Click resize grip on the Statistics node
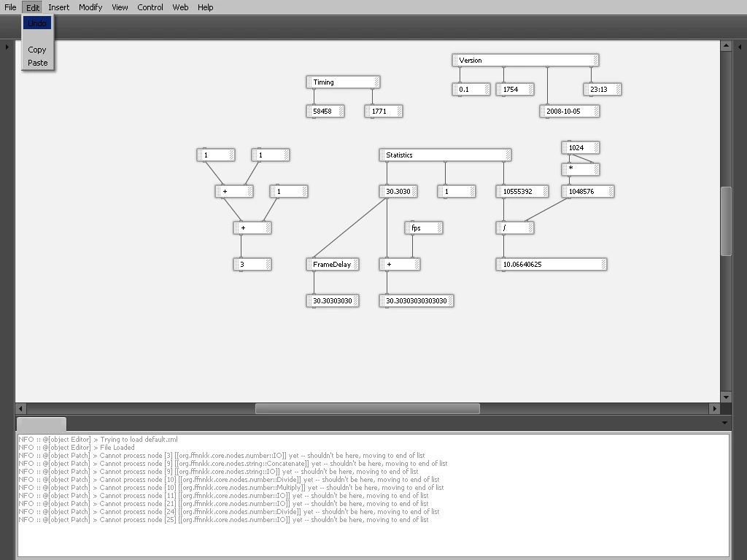This screenshot has height=560, width=747. point(508,155)
